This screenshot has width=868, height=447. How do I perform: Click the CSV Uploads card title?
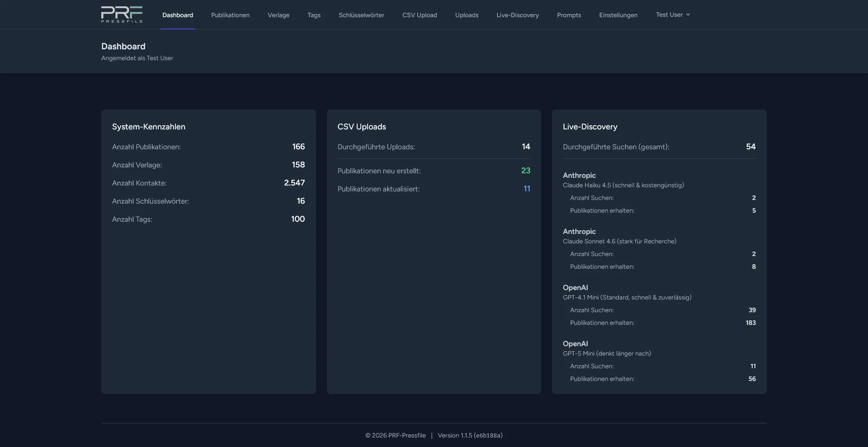(x=362, y=127)
